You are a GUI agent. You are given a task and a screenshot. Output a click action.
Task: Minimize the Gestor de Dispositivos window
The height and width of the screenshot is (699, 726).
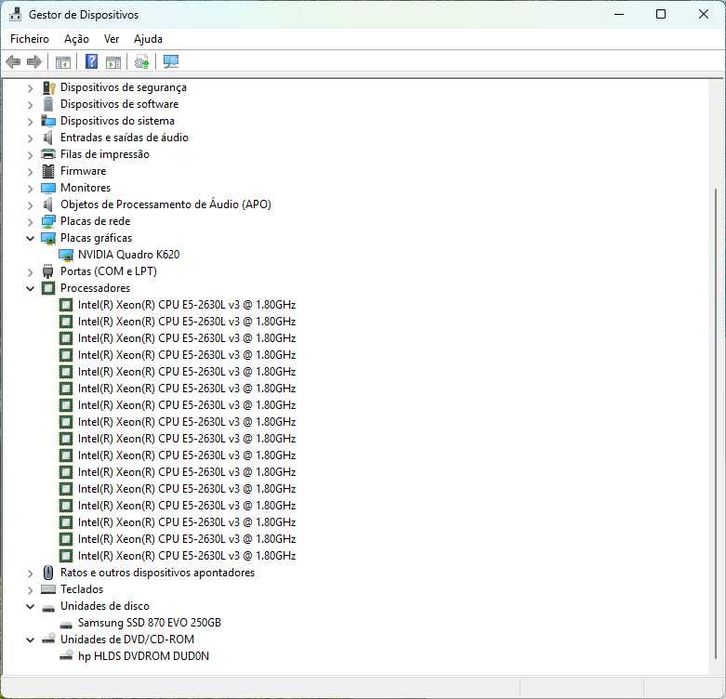[x=619, y=14]
